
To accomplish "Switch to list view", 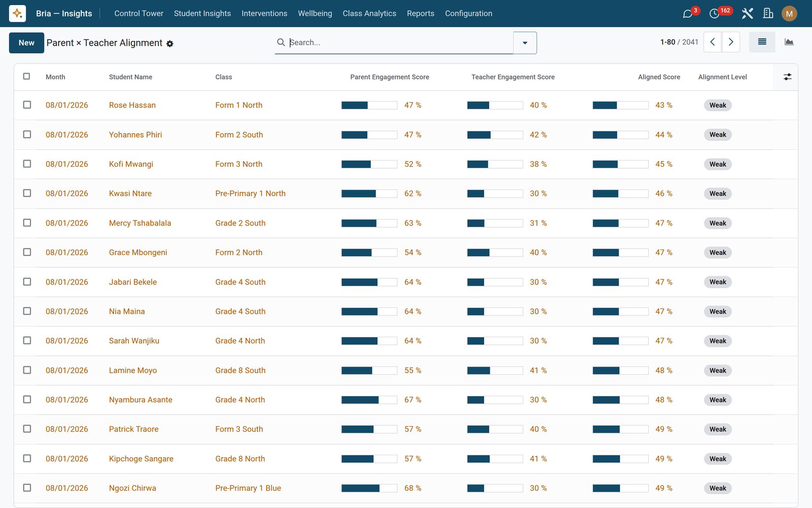I will point(762,42).
